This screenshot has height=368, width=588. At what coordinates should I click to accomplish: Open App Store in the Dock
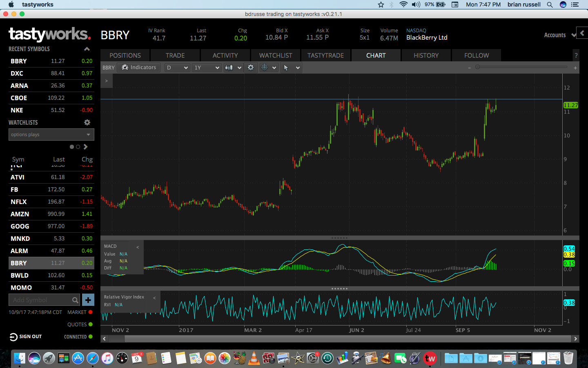[x=78, y=359]
